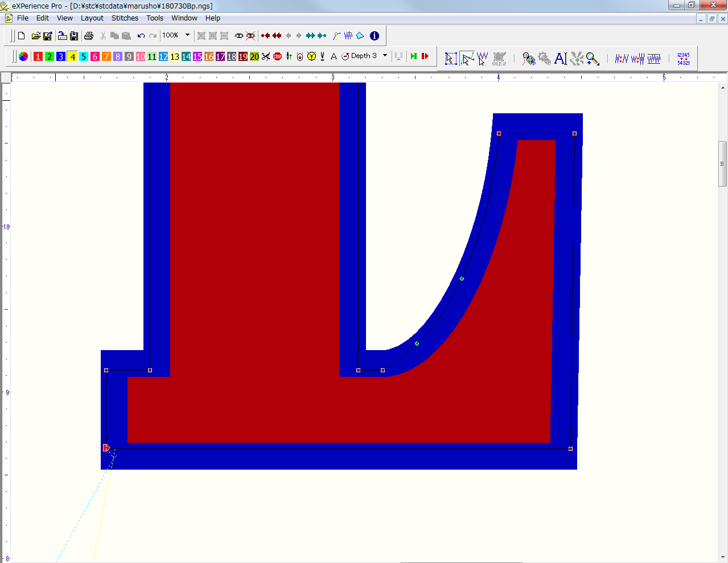Click the red go-to-end marker icon
Viewport: 728px width, 563px height.
[425, 56]
